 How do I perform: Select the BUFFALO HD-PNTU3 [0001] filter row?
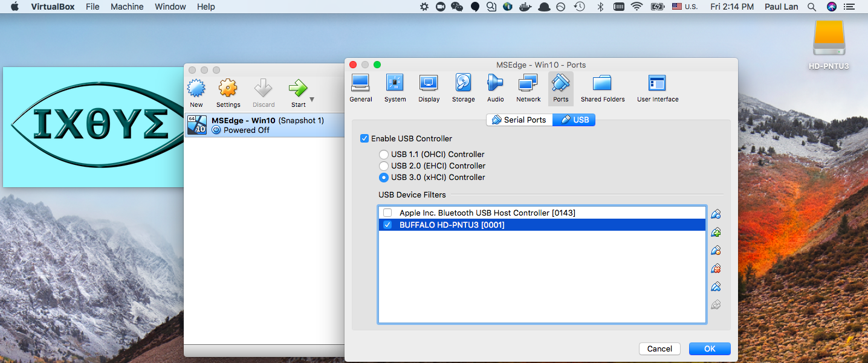pyautogui.click(x=542, y=225)
